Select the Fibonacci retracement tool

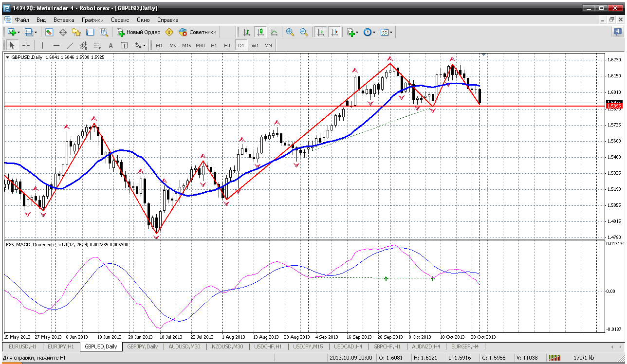(x=97, y=45)
